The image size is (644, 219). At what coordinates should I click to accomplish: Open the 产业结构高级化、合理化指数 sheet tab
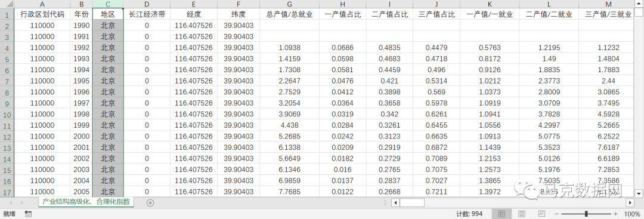(x=86, y=202)
